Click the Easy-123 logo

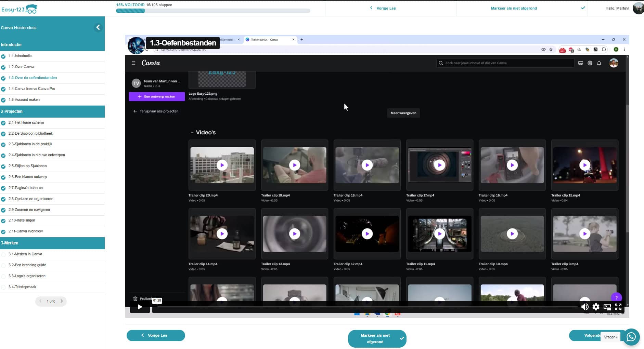click(x=19, y=9)
